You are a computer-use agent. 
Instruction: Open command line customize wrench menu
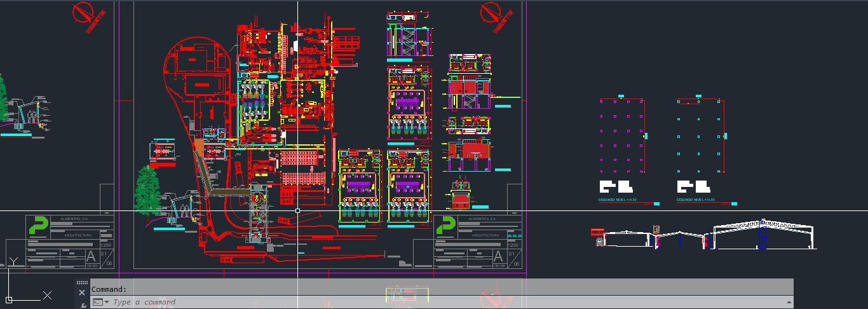point(83,305)
